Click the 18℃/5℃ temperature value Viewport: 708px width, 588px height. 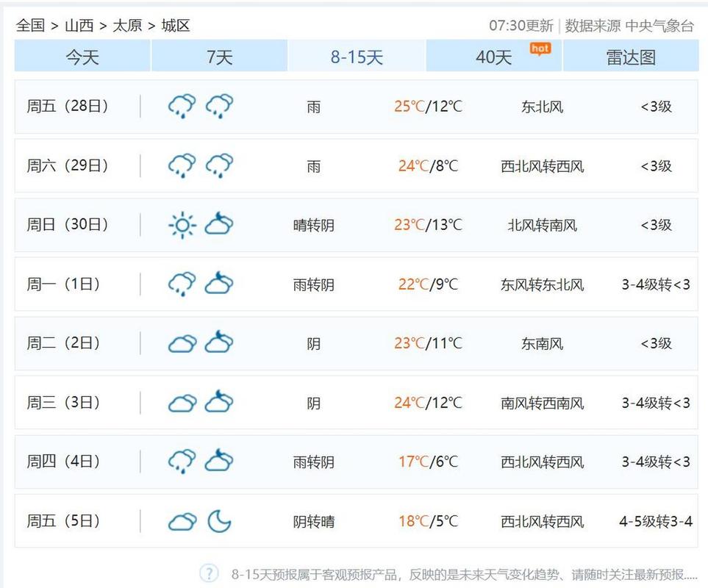[428, 522]
